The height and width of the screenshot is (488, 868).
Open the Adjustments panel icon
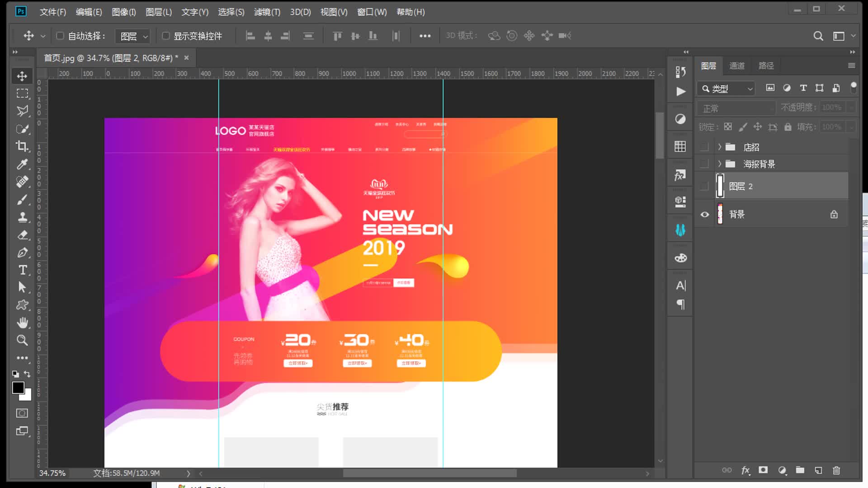(x=680, y=119)
